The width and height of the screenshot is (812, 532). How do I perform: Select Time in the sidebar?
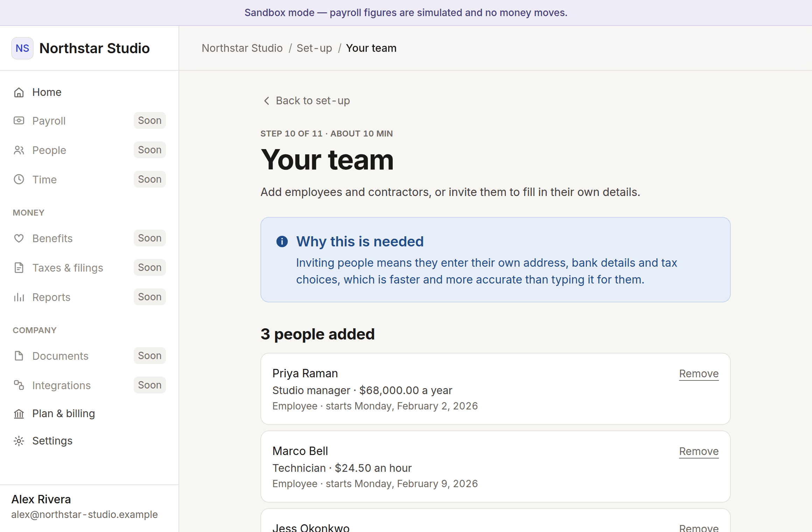pyautogui.click(x=89, y=180)
